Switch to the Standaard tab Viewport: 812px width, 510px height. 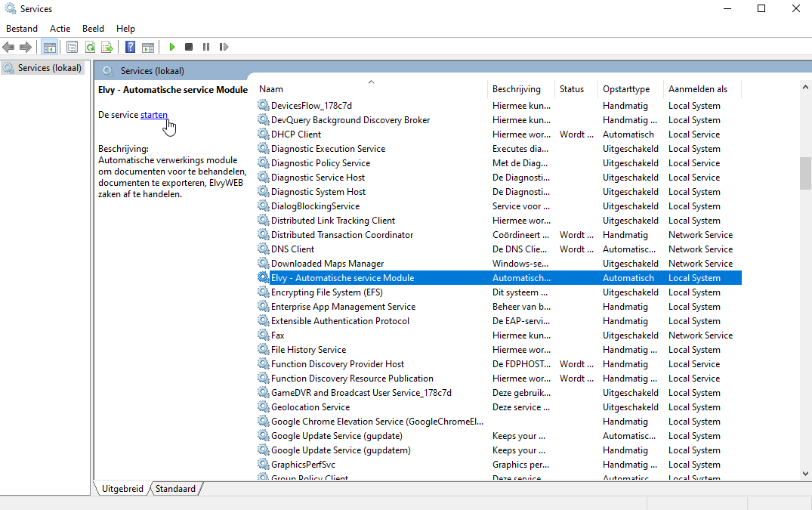tap(175, 489)
